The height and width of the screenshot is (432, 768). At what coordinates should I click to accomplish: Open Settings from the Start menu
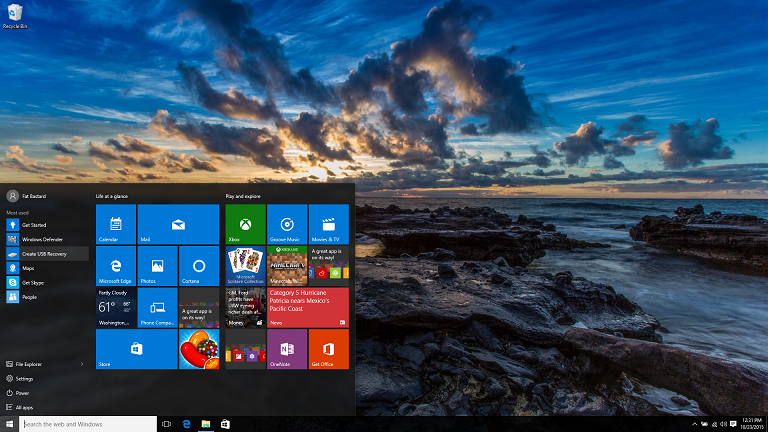[24, 379]
